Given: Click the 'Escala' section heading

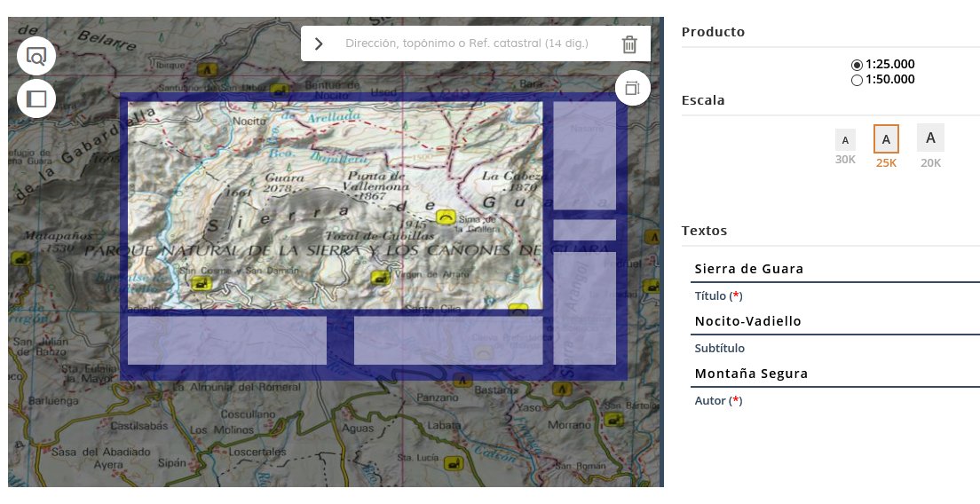Looking at the screenshot, I should 703,100.
